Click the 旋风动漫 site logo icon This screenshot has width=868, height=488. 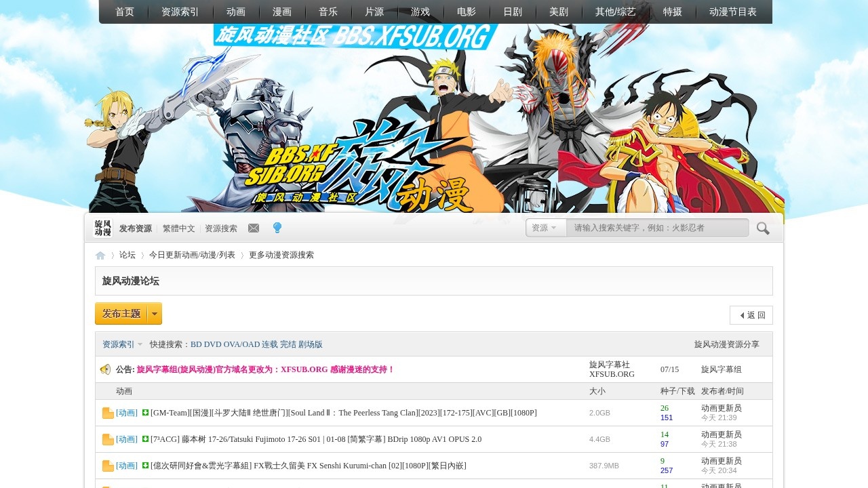(x=103, y=228)
